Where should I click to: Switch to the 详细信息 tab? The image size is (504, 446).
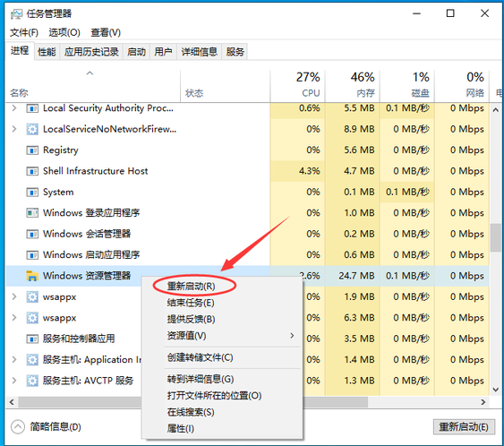point(200,52)
